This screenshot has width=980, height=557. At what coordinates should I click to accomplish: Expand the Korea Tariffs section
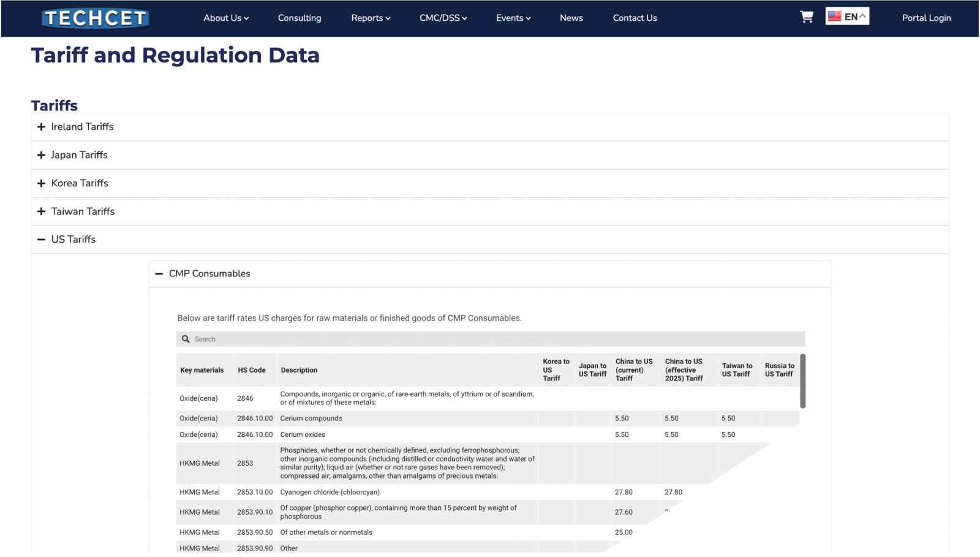(80, 183)
